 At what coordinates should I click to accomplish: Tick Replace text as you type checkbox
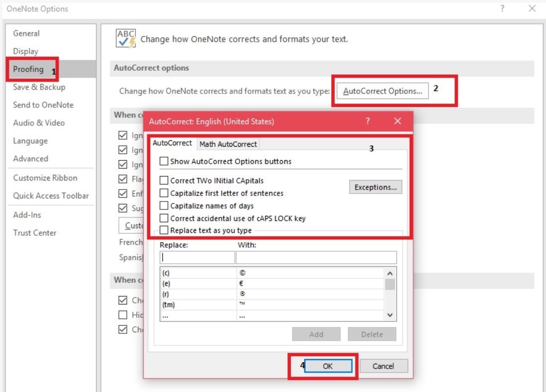164,230
